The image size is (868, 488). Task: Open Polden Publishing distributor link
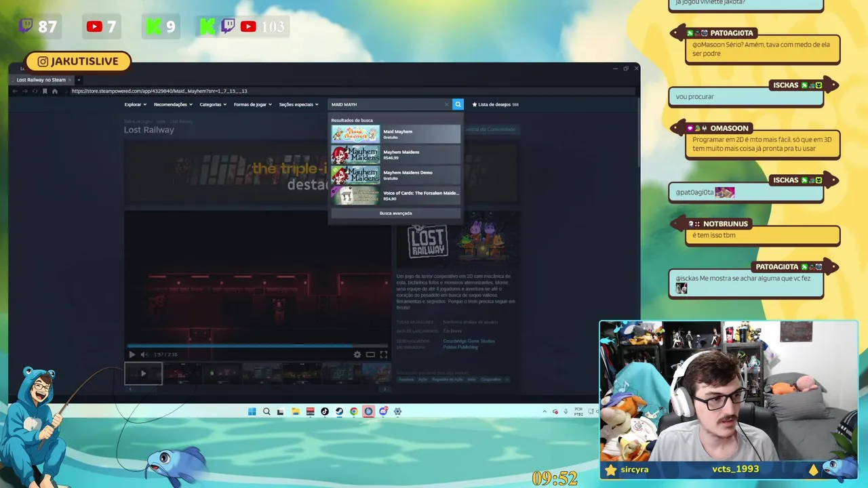[460, 347]
